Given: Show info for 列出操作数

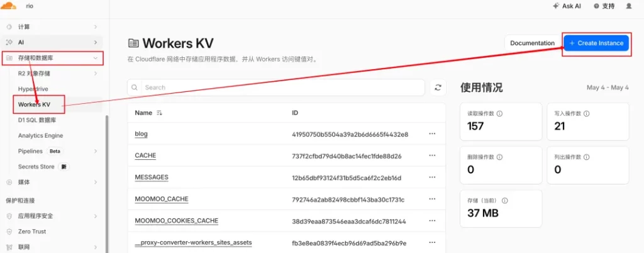Looking at the screenshot, I should pyautogui.click(x=587, y=157).
